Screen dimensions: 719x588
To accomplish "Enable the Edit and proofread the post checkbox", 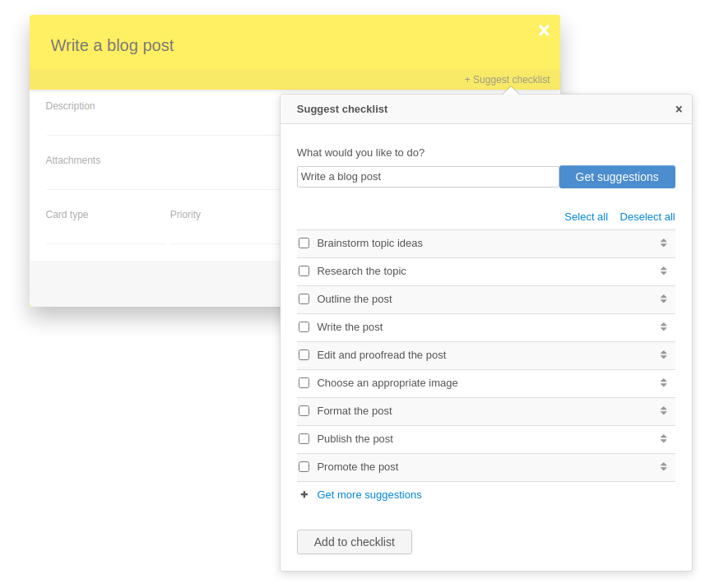I will [x=304, y=354].
